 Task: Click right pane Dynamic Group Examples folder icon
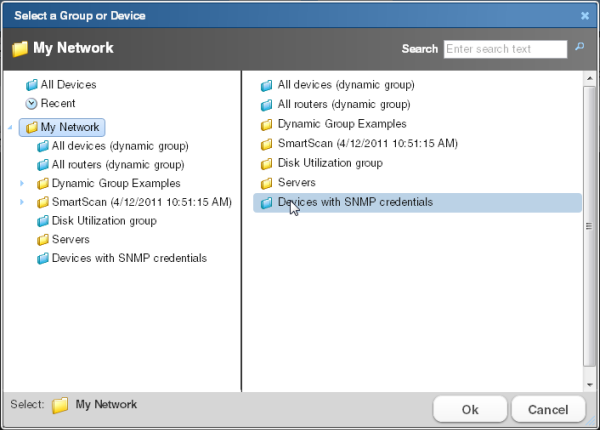[x=266, y=124]
